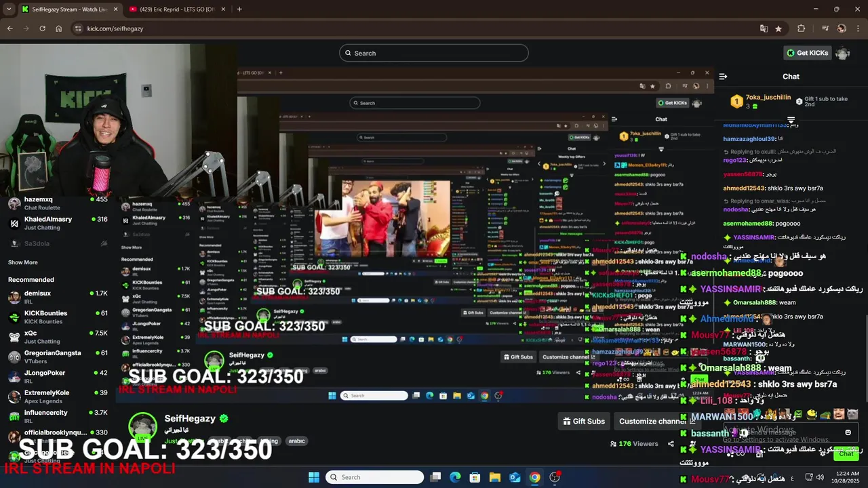Image resolution: width=868 pixels, height=488 pixels.
Task: Open Microsoft Store from taskbar
Action: click(x=475, y=477)
